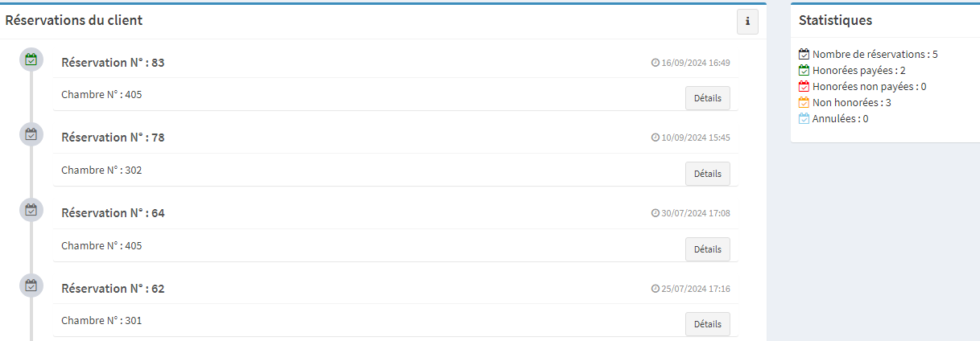
Task: Open Détails for Réservation N° 78
Action: pos(707,174)
